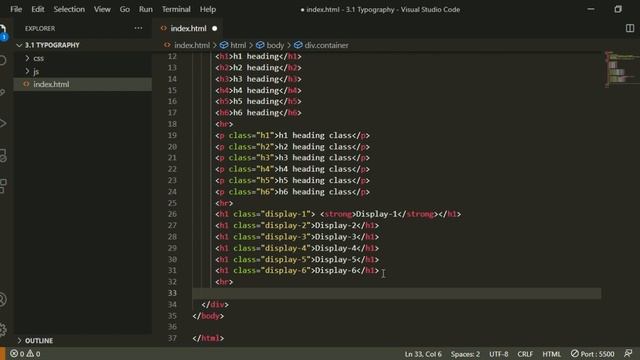Switch to the index.html editor tab

[x=188, y=28]
